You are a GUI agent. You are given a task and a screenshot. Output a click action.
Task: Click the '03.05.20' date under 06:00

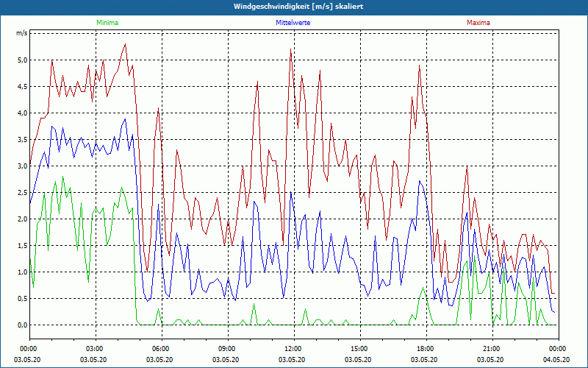coord(159,359)
